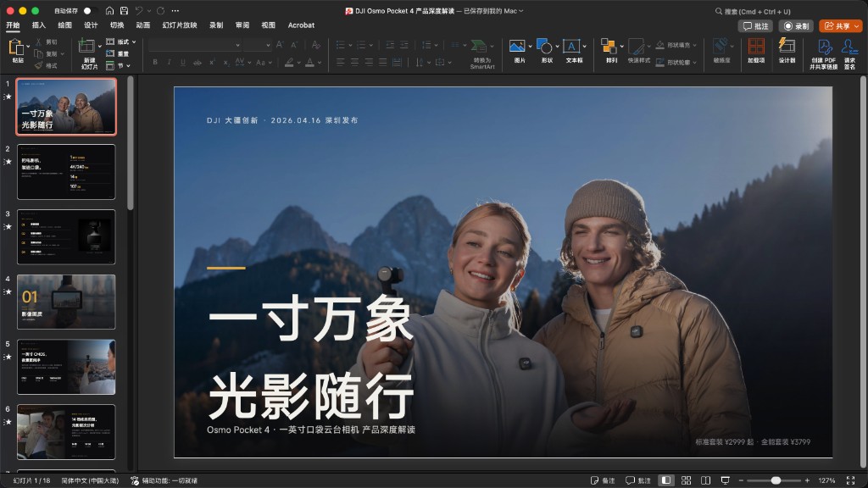The height and width of the screenshot is (488, 868).
Task: Click the Home icon in title bar
Action: (109, 11)
